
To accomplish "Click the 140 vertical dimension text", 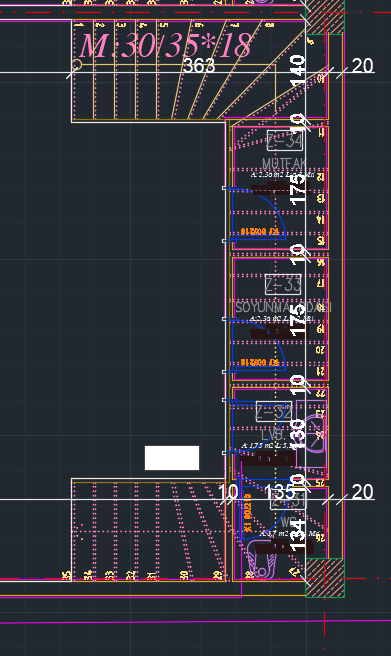I will click(297, 70).
